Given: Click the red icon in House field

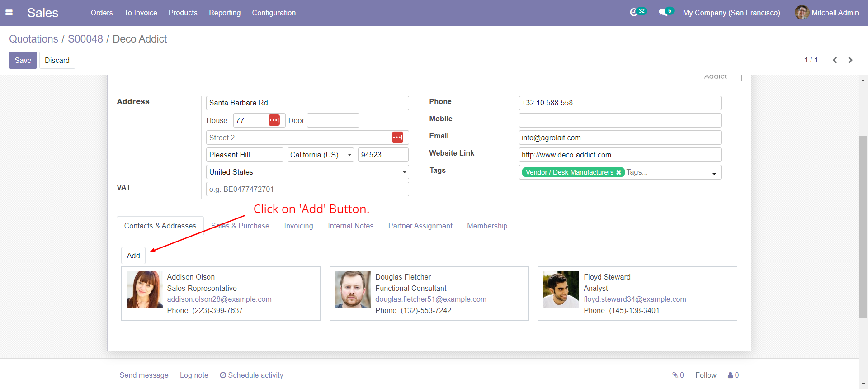Looking at the screenshot, I should [274, 120].
